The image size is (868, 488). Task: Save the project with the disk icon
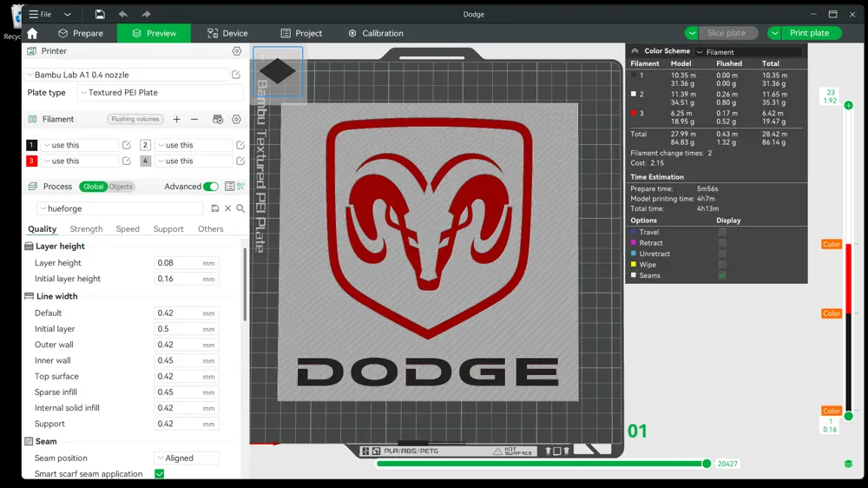pyautogui.click(x=100, y=14)
